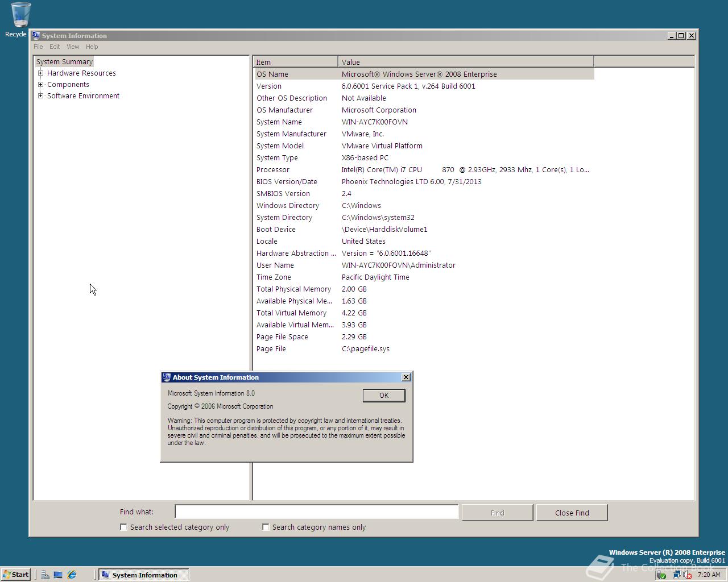Click the VMware Virtual Platform value

(x=382, y=145)
